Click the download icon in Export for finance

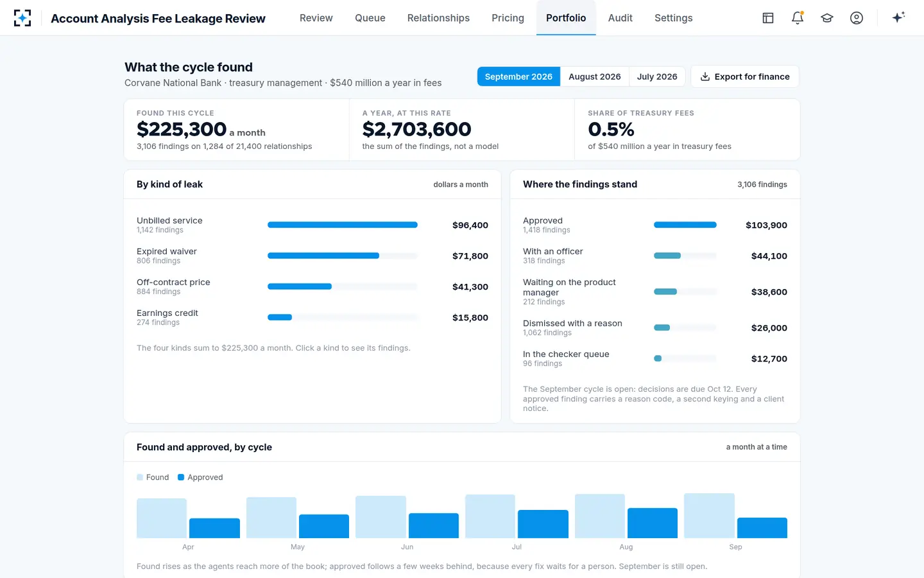click(705, 76)
